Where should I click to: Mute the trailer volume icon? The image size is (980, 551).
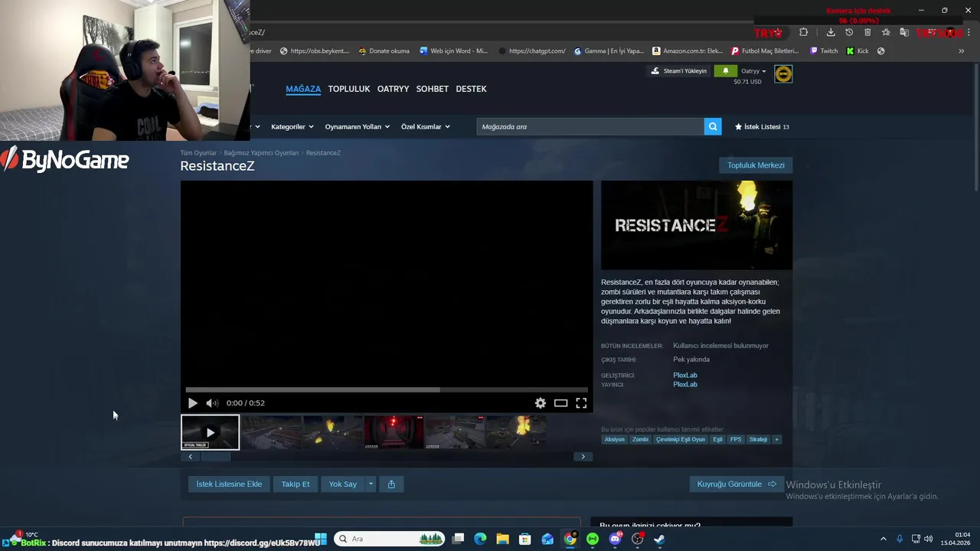click(212, 403)
